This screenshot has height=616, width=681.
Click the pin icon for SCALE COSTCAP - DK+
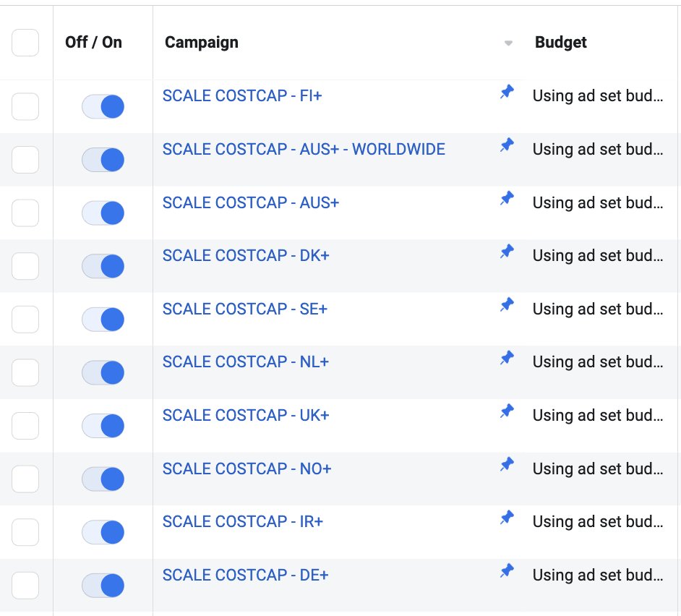click(x=507, y=251)
